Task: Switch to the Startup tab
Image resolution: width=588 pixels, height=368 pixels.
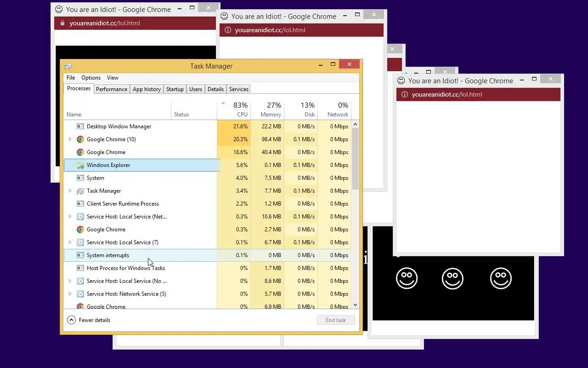Action: (175, 89)
